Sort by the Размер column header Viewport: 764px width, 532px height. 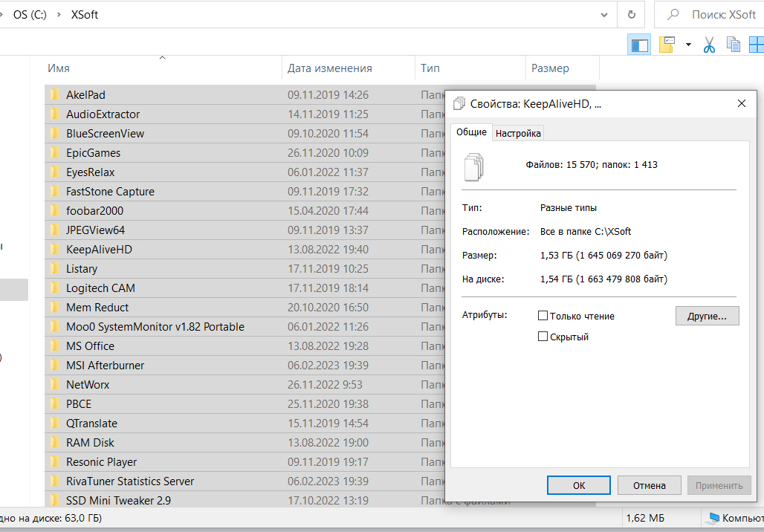[563, 68]
